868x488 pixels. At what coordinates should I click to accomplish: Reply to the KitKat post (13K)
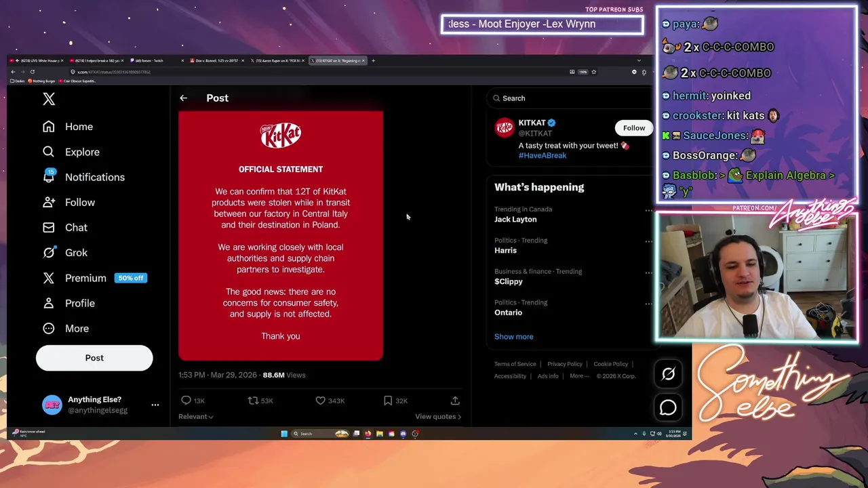pos(192,401)
